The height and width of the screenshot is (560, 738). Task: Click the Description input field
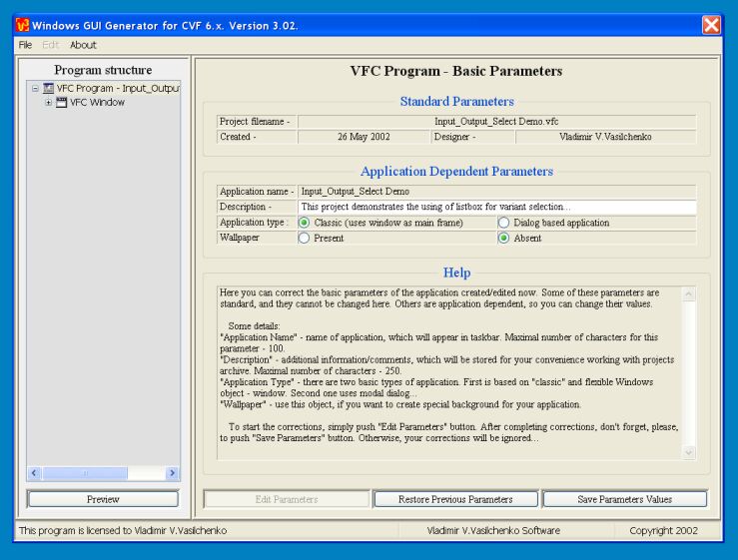point(497,206)
